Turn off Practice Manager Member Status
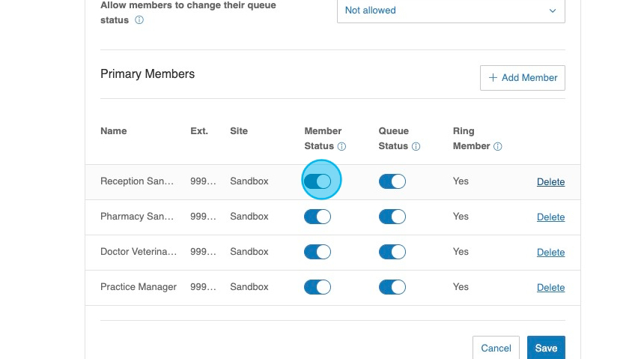Image resolution: width=644 pixels, height=359 pixels. tap(318, 287)
